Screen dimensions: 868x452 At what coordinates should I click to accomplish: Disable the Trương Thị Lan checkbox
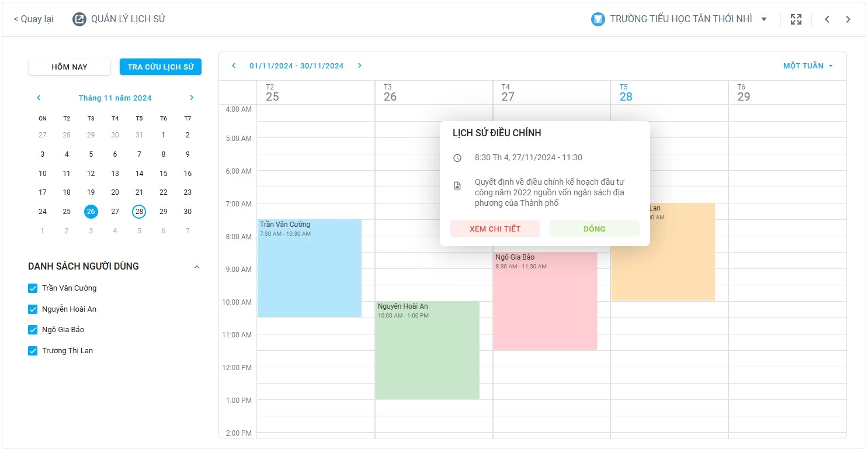pyautogui.click(x=33, y=351)
